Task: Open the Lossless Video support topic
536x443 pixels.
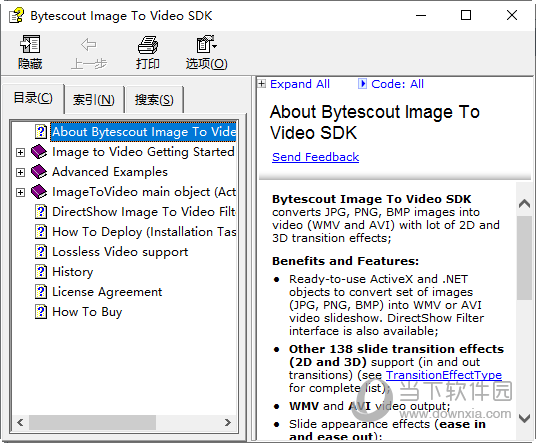Action: (120, 252)
